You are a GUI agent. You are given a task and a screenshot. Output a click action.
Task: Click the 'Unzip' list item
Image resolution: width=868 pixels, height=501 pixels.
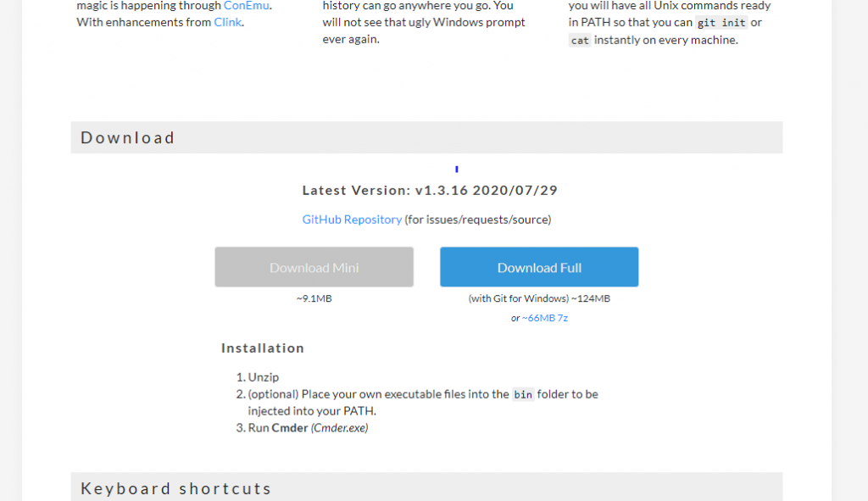click(x=264, y=377)
